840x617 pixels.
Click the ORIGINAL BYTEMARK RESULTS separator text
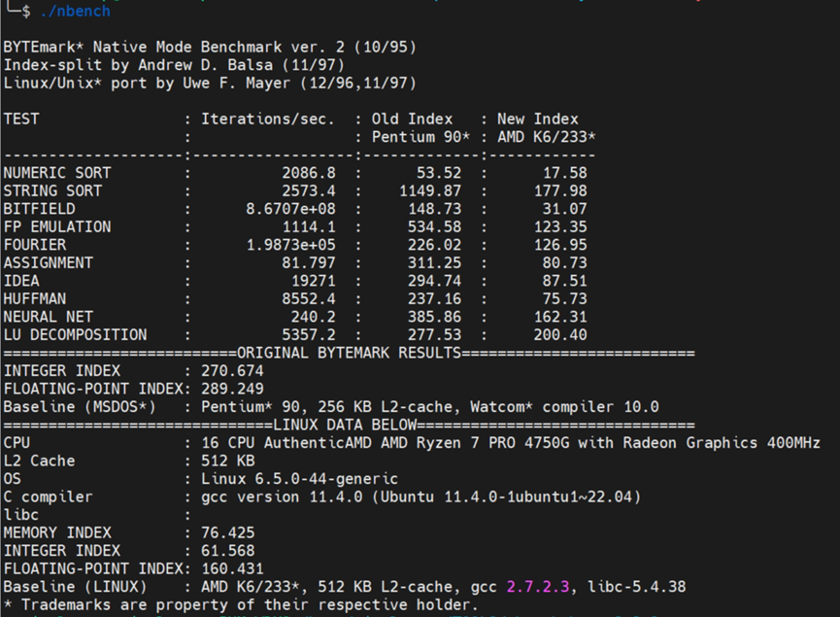click(349, 354)
